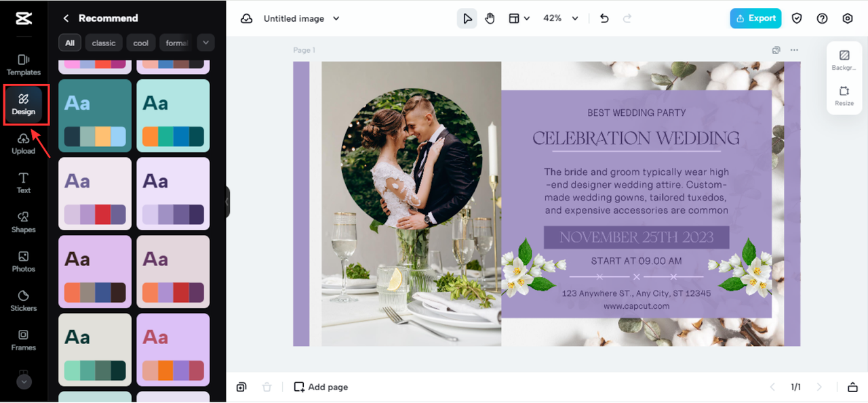Go back from the Recommend panel

(66, 18)
